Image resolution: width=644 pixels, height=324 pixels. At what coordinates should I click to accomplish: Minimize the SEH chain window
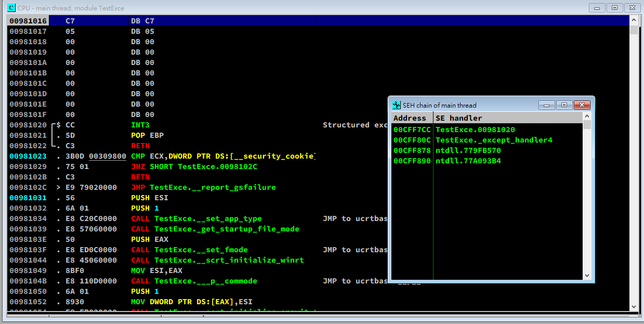[546, 105]
